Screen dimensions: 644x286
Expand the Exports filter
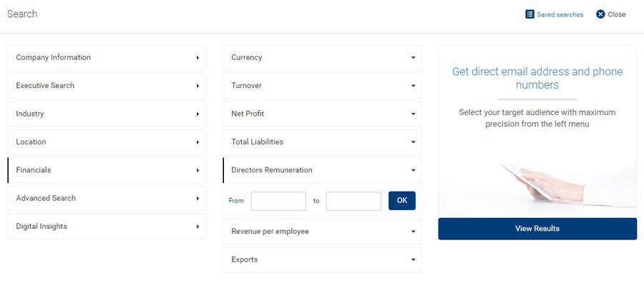click(x=322, y=260)
